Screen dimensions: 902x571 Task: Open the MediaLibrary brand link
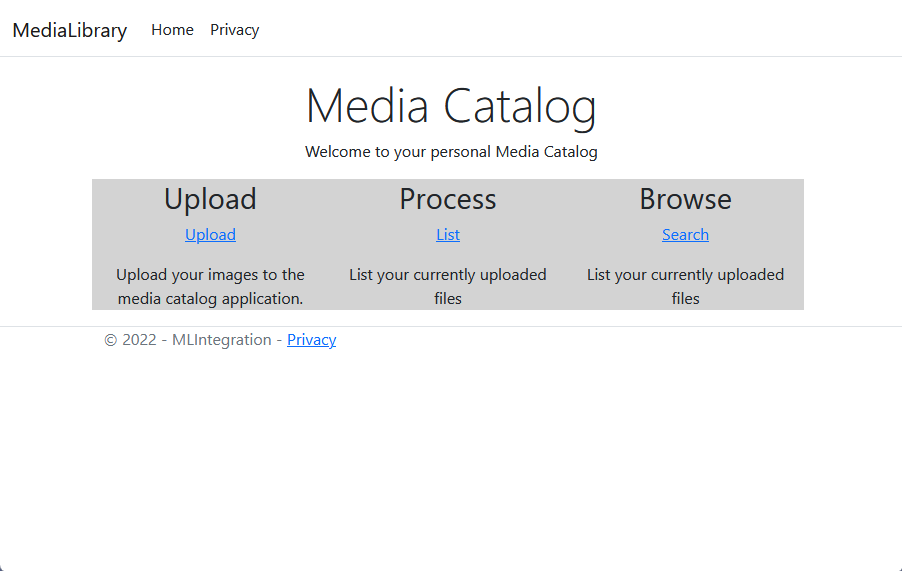pos(70,30)
